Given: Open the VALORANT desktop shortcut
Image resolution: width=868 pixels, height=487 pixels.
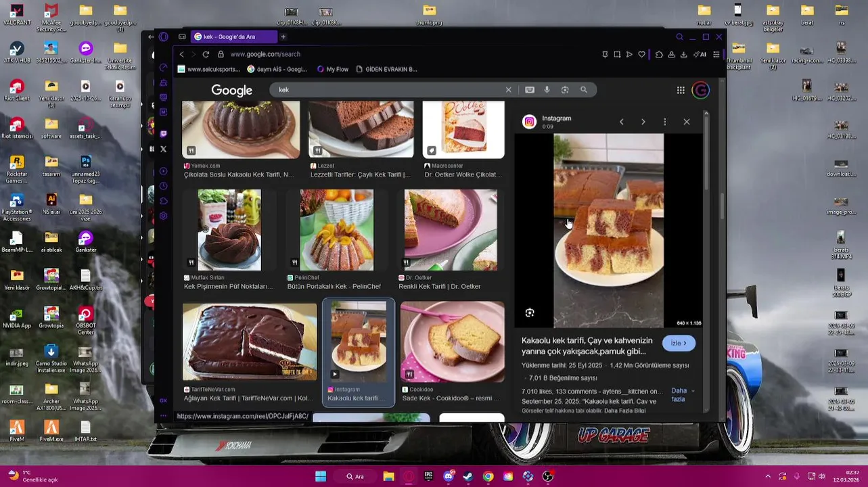Looking at the screenshot, I should 16,15.
